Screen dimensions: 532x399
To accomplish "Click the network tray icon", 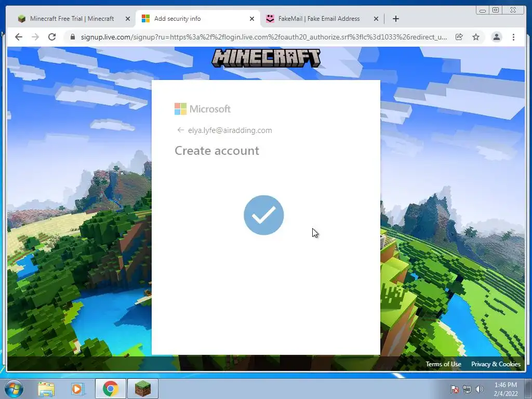I will 467,389.
